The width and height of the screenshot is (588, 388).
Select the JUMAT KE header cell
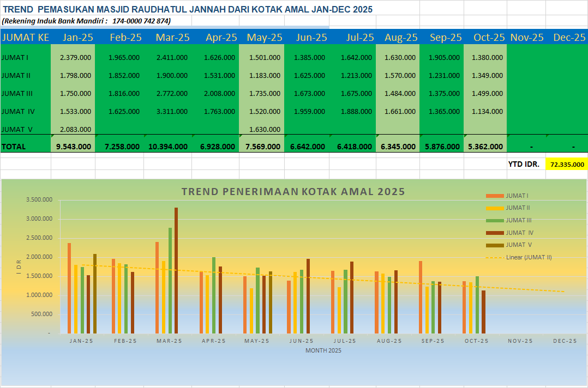pos(25,38)
